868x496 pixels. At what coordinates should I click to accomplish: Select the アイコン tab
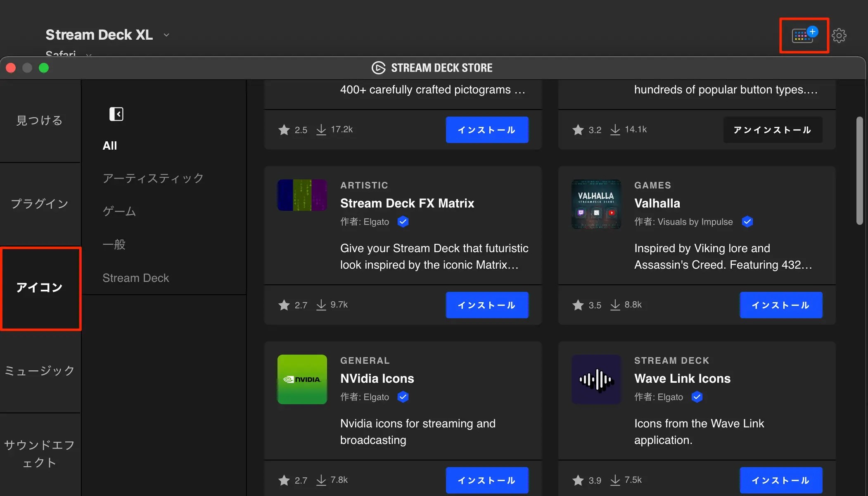point(40,288)
